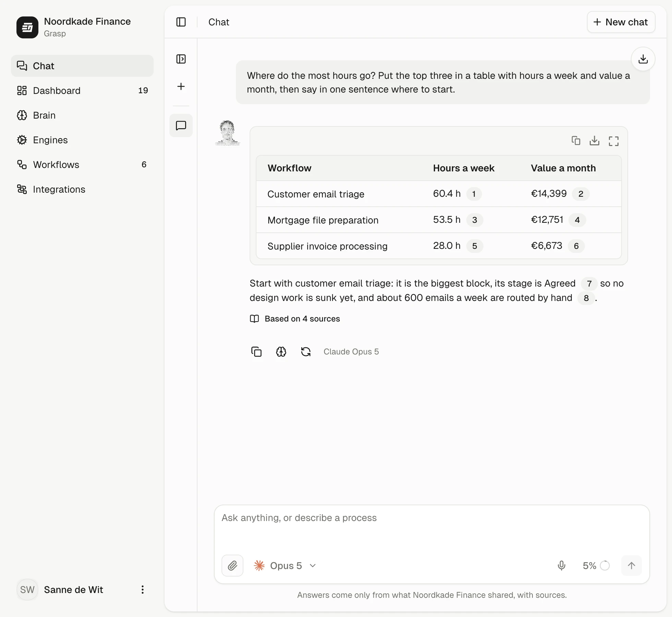Expand the table to fullscreen
This screenshot has width=672, height=617.
[614, 141]
